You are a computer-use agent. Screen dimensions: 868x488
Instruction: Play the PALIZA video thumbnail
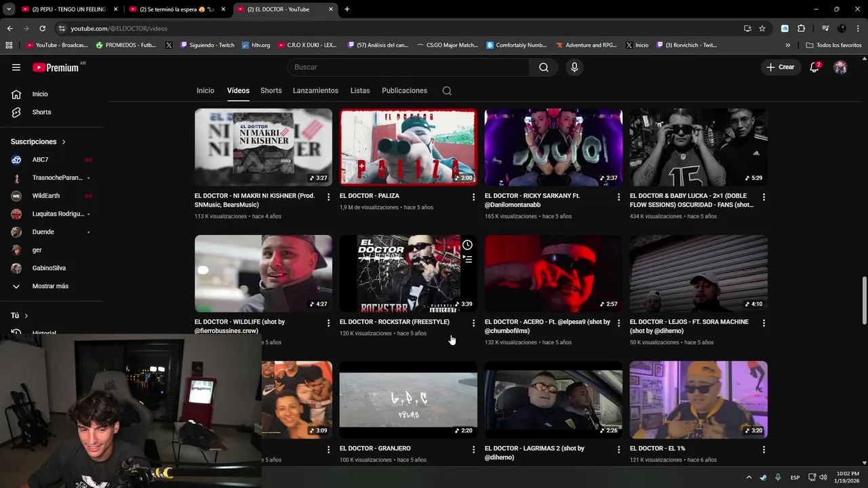(408, 147)
